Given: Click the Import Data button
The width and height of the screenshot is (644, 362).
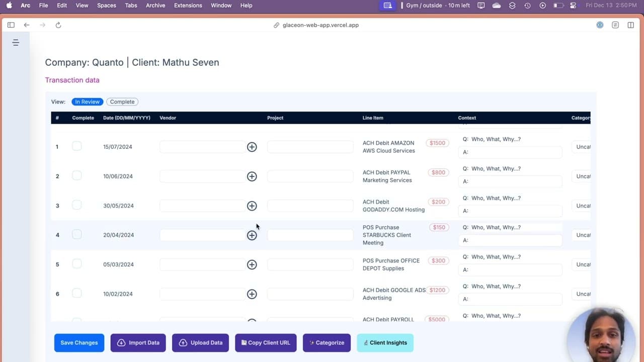Looking at the screenshot, I should [138, 343].
